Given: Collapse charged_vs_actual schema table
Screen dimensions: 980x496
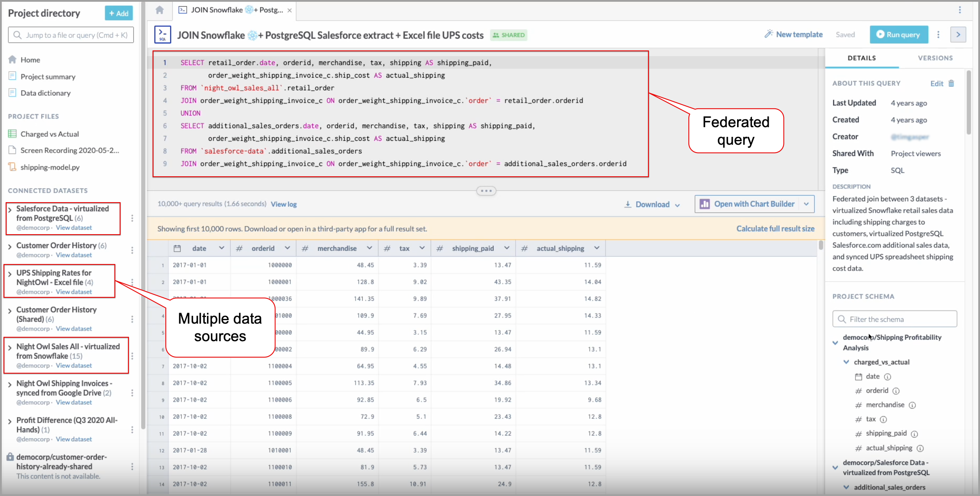Looking at the screenshot, I should [846, 362].
